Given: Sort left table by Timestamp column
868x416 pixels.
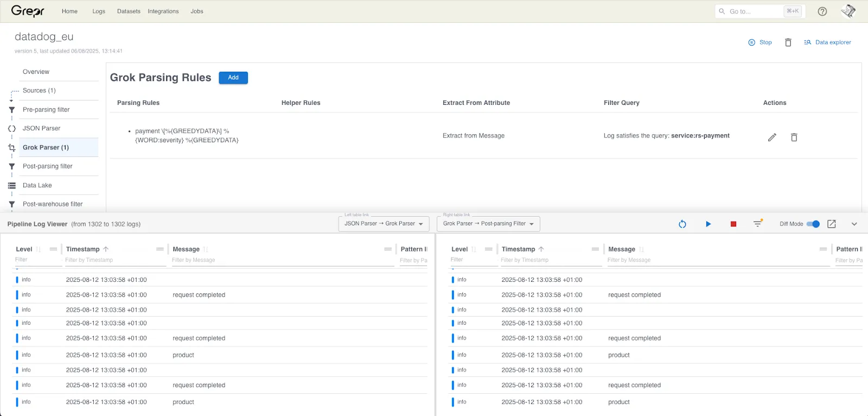Looking at the screenshot, I should point(83,249).
